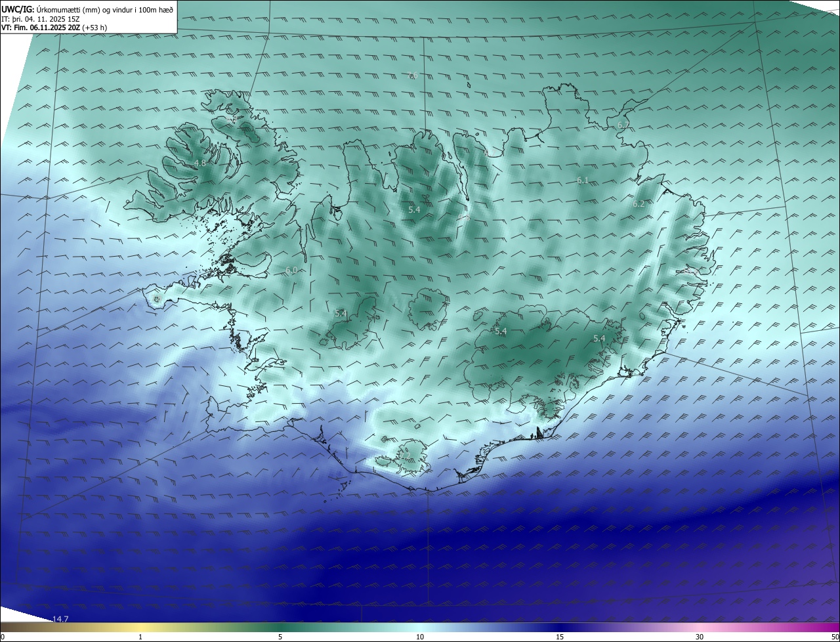This screenshot has height=642, width=840.
Task: Click the 'VT: Fim. 06.11.2025 20Z (+53 h)' line
Action: pos(54,28)
